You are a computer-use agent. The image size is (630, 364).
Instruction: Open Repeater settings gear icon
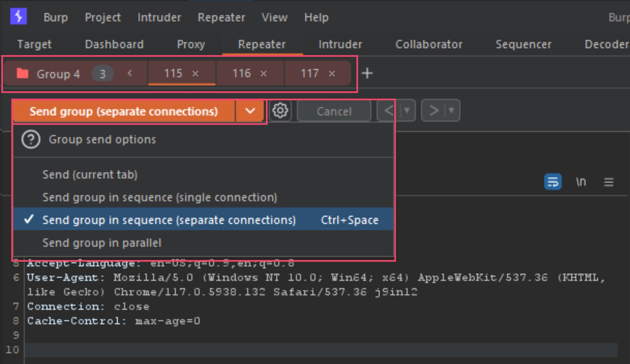(x=280, y=111)
